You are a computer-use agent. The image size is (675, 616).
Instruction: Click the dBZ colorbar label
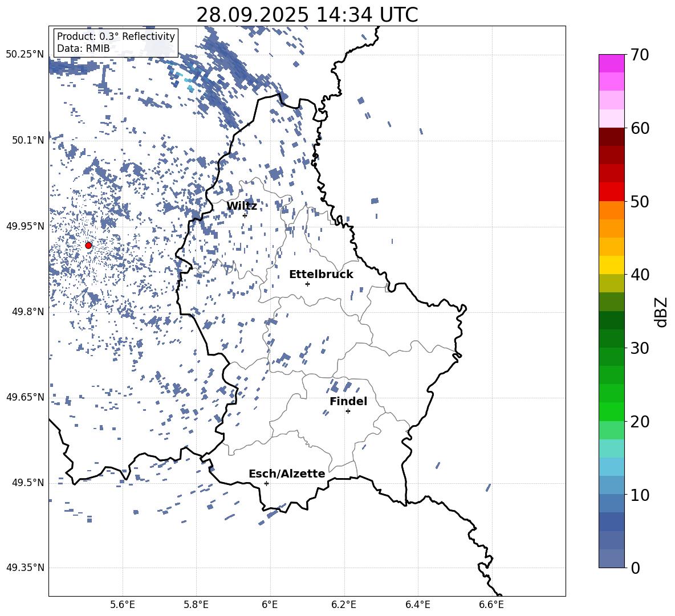661,312
